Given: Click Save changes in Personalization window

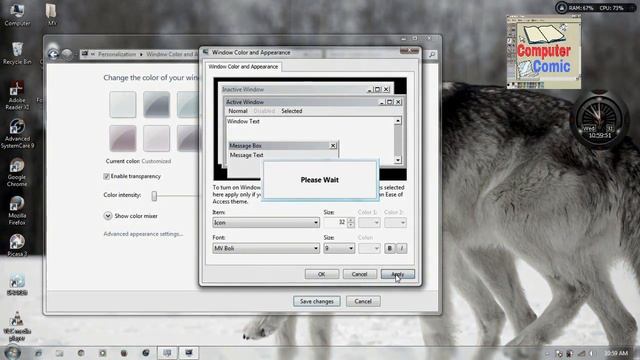Looking at the screenshot, I should [x=317, y=301].
